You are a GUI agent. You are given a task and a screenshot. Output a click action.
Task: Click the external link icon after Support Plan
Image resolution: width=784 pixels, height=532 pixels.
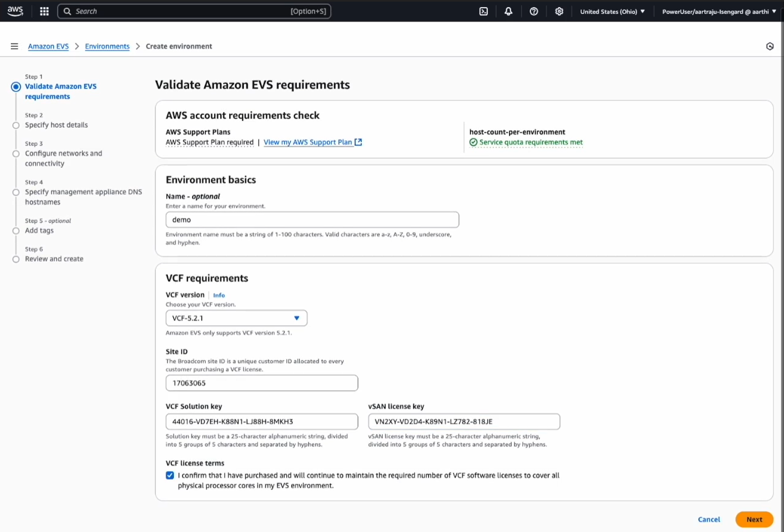coord(358,142)
